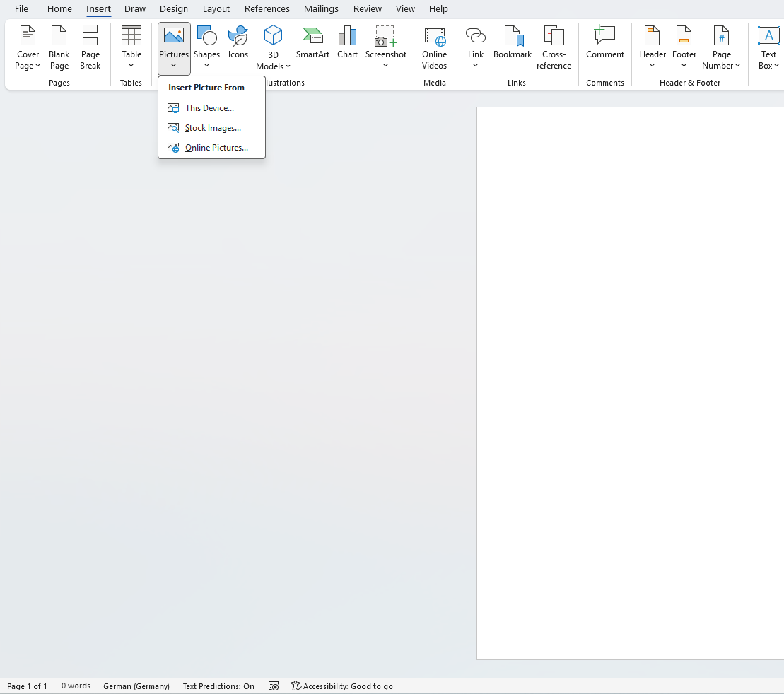Open the Shapes gallery
This screenshot has height=694, width=784.
tap(206, 48)
